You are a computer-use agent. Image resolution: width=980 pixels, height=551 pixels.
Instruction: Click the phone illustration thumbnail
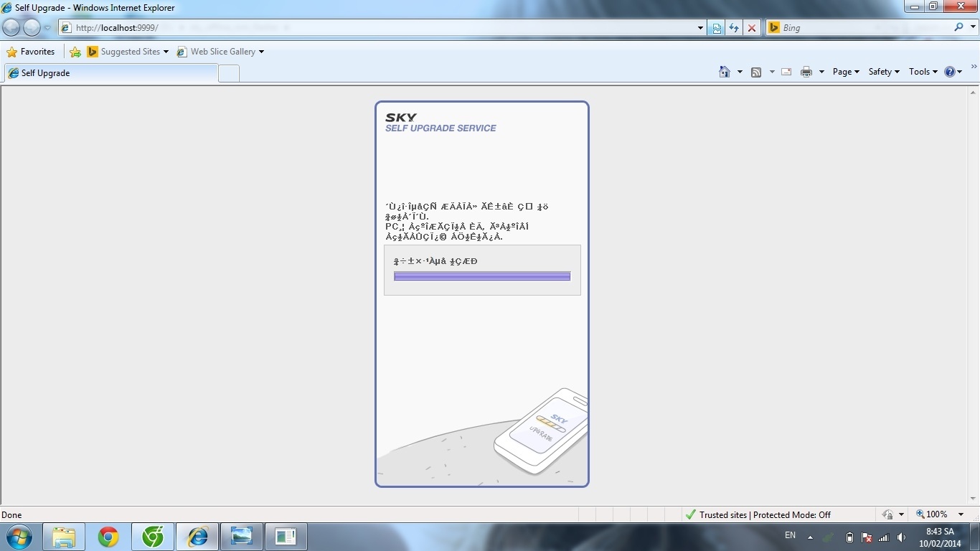click(x=541, y=430)
